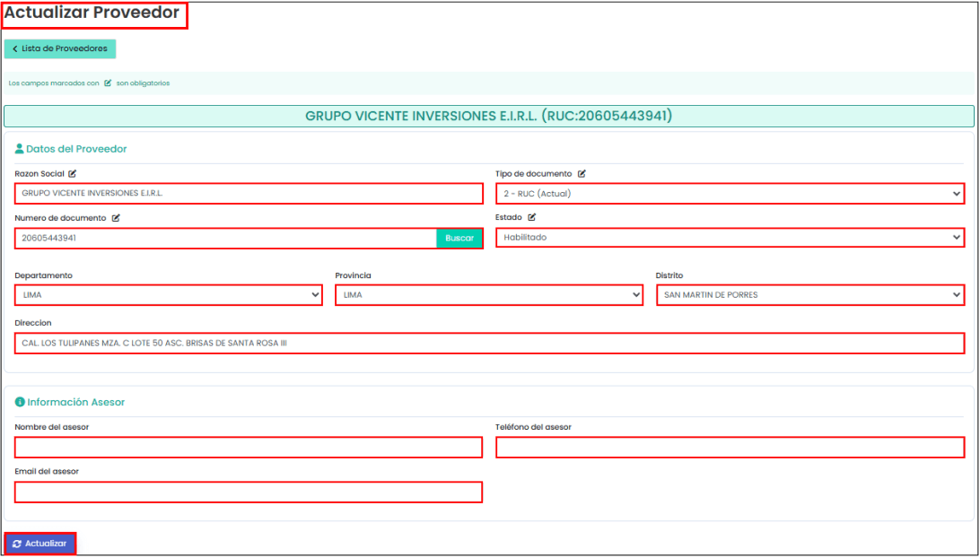Expand the Estado dropdown showing Habilitado
This screenshot has height=558, width=980.
(x=730, y=238)
